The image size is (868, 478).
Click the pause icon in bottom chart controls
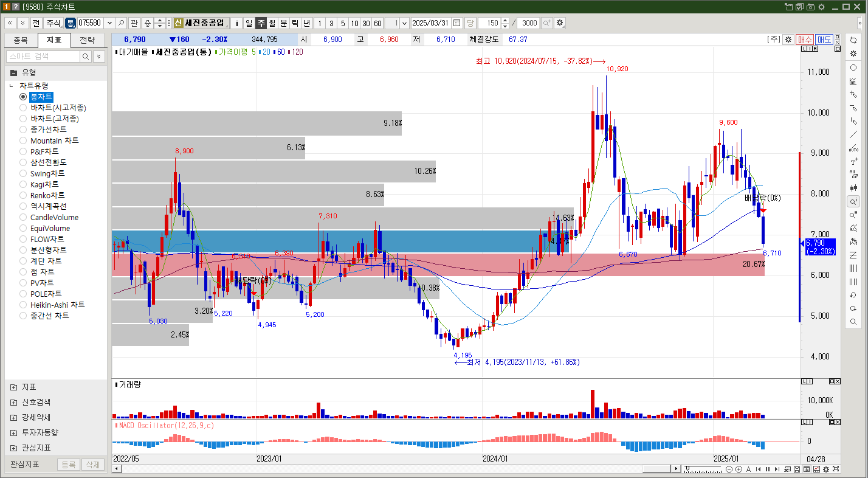tap(768, 469)
